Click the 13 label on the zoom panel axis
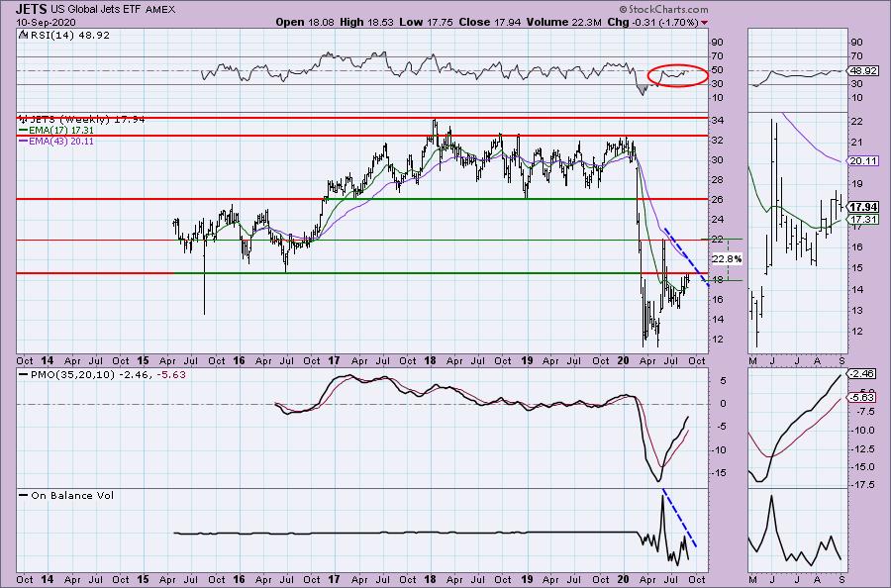The width and height of the screenshot is (891, 588). tap(857, 311)
